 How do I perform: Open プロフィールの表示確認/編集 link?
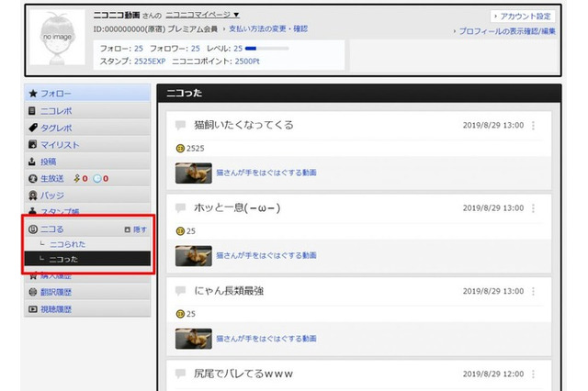pyautogui.click(x=507, y=31)
